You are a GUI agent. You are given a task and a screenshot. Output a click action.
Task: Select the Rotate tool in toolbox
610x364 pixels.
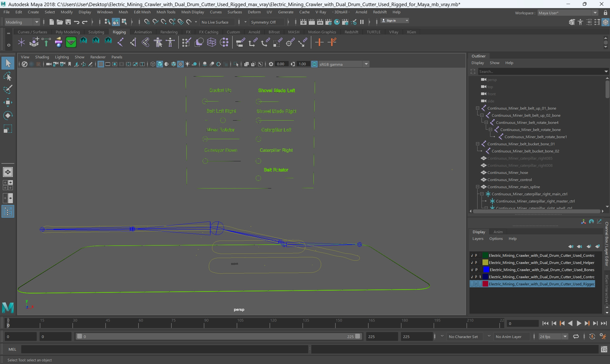8,115
